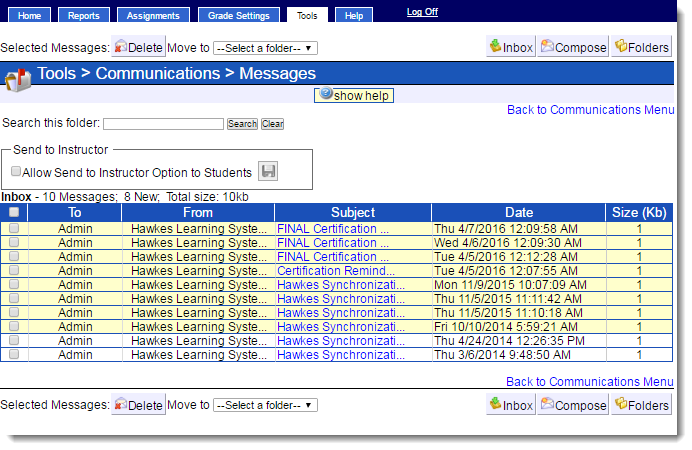Click the From column header
The image size is (692, 450).
(x=198, y=212)
